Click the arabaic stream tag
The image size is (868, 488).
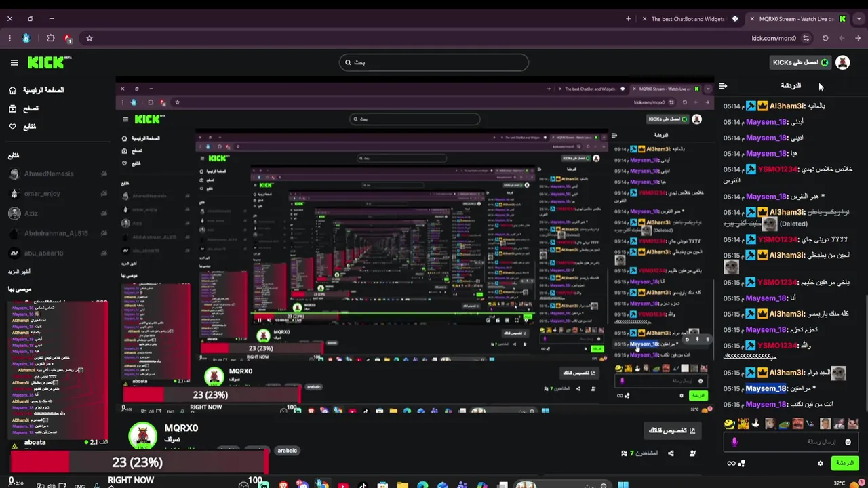288,451
